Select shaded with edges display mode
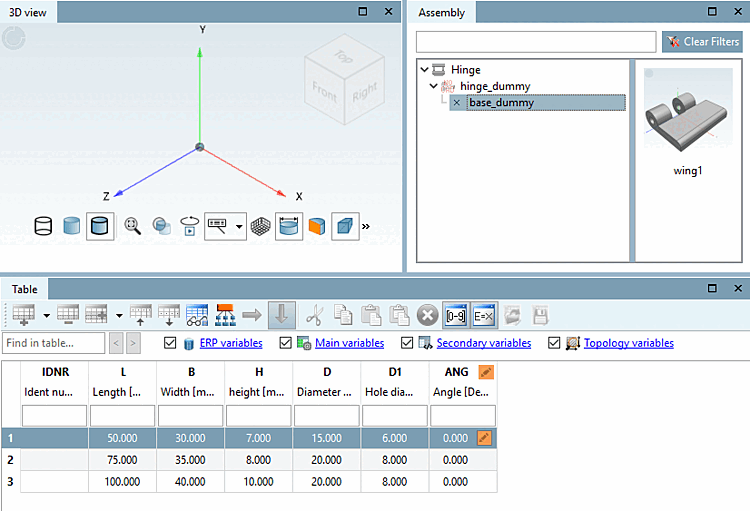 point(100,226)
